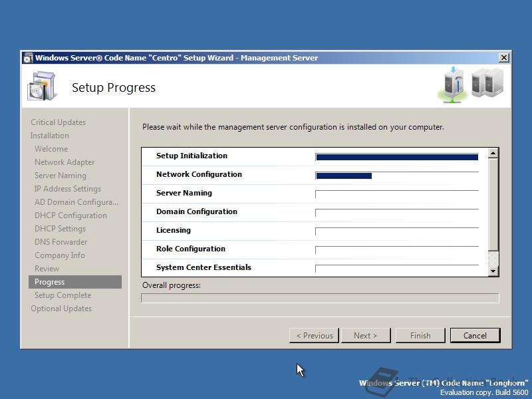
Task: Click the Server Naming progress bar
Action: coord(397,194)
